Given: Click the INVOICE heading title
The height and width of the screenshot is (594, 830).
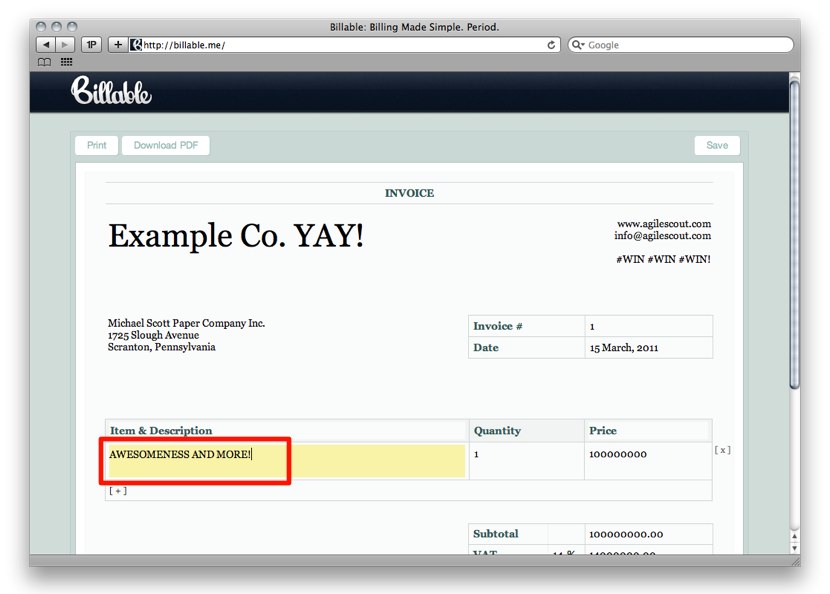Looking at the screenshot, I should [x=409, y=193].
